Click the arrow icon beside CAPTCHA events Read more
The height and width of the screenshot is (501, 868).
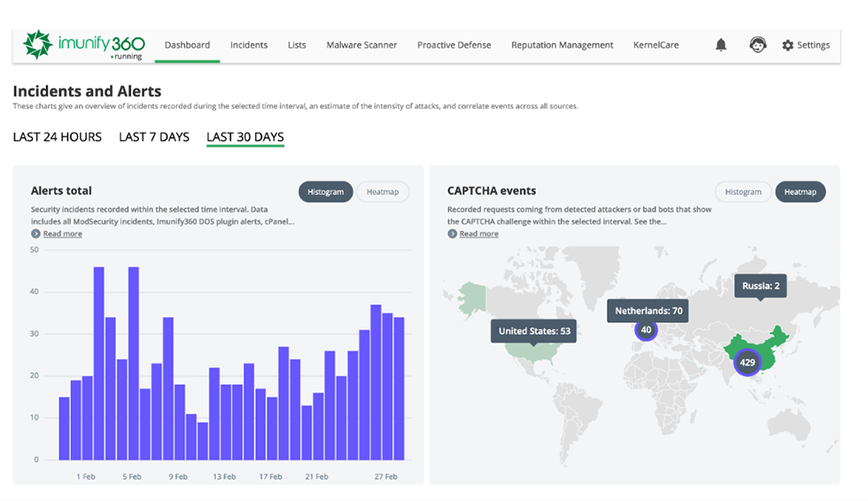point(452,234)
